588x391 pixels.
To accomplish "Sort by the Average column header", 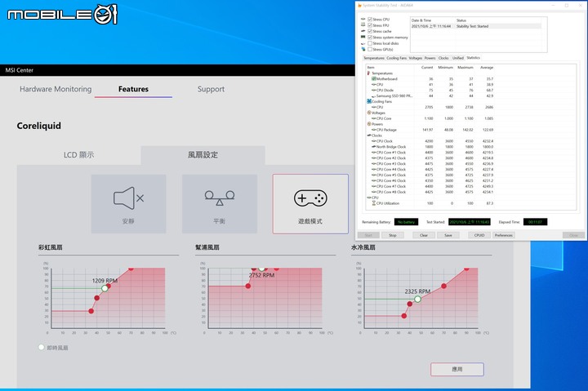I will (x=487, y=68).
